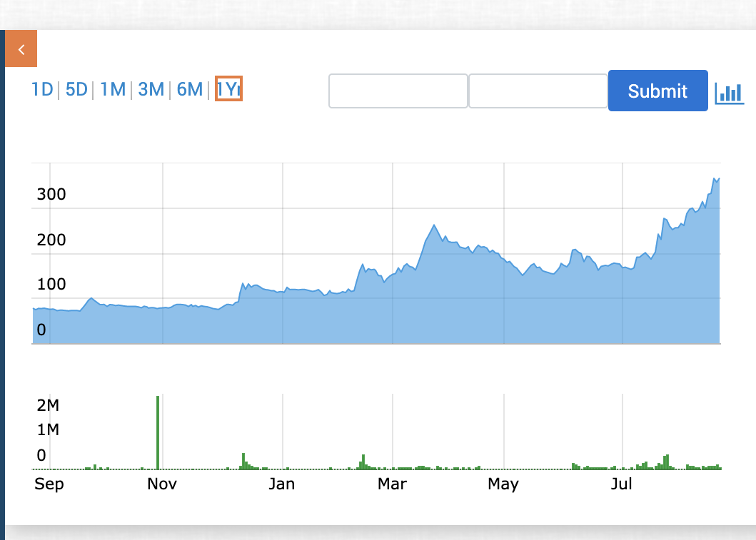Viewport: 756px width, 540px height.
Task: Switch to the 5D range
Action: pyautogui.click(x=76, y=90)
